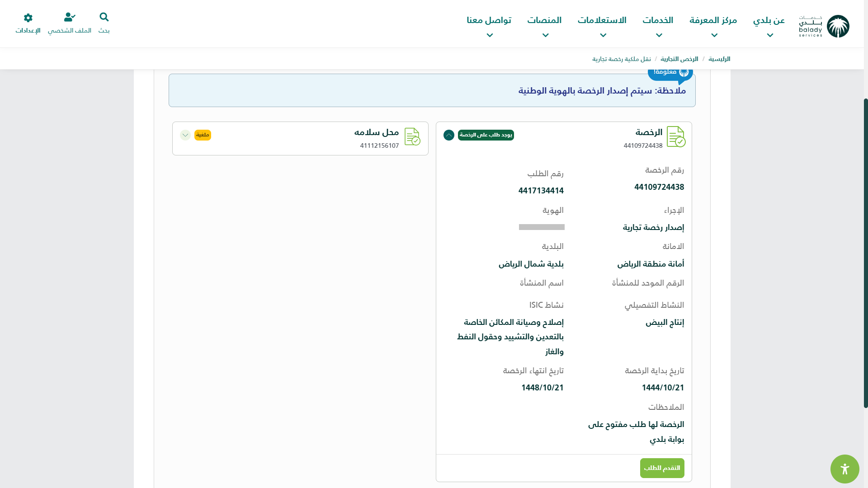
Task: Click document icon of license 44109724438
Action: click(676, 136)
